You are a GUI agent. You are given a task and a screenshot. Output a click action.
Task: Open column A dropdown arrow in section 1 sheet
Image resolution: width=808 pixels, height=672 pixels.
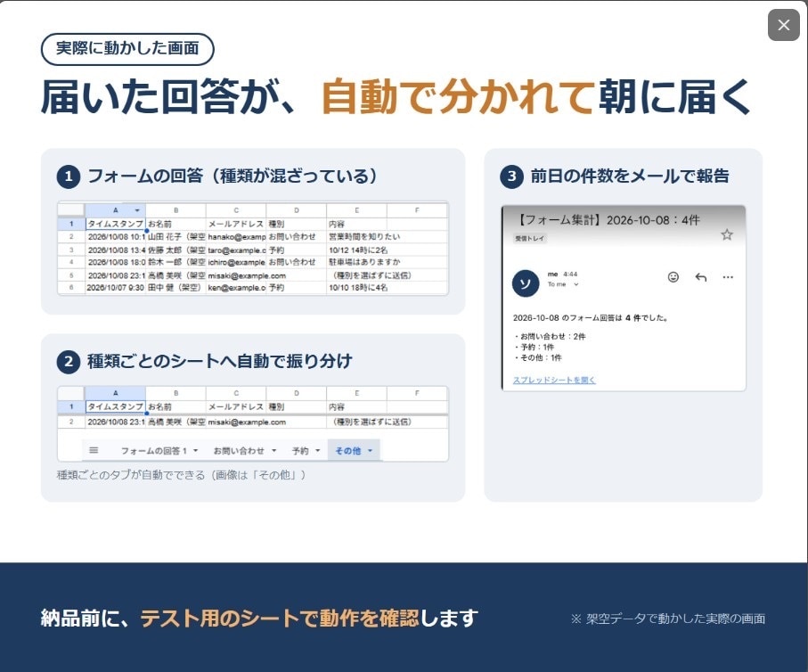click(x=137, y=210)
